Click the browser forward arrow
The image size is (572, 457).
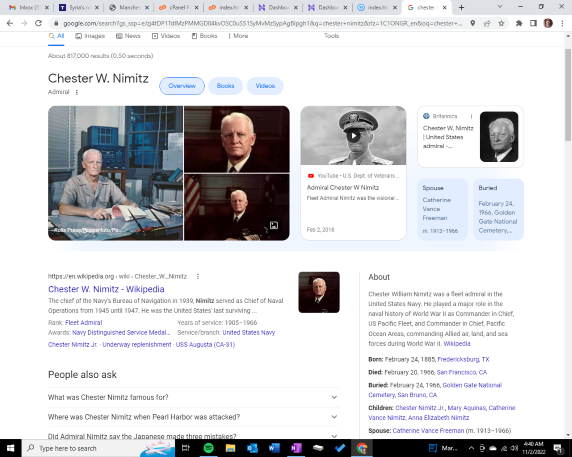(24, 23)
